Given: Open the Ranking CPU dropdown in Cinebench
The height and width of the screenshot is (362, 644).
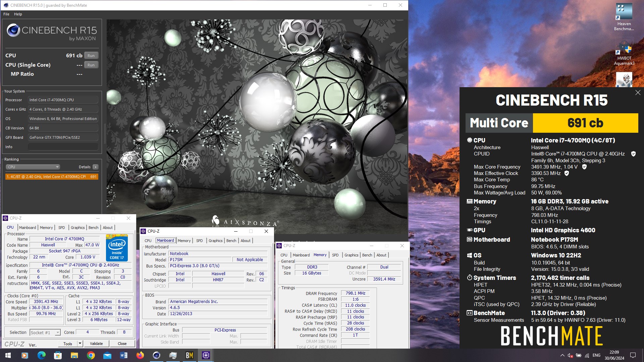Looking at the screenshot, I should (x=33, y=167).
